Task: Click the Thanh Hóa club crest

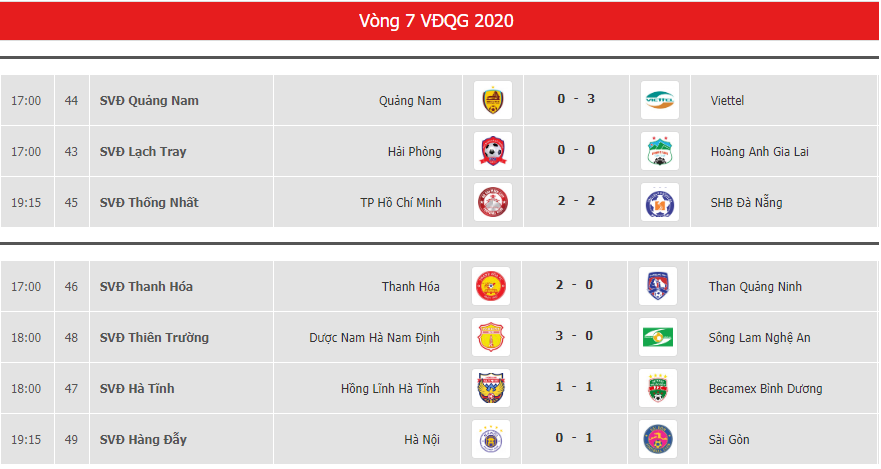Action: pyautogui.click(x=491, y=286)
